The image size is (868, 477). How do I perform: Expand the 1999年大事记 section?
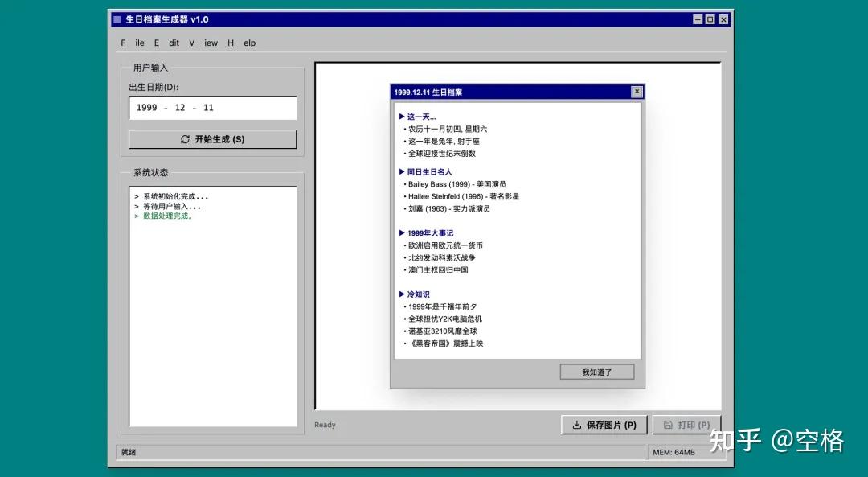402,233
